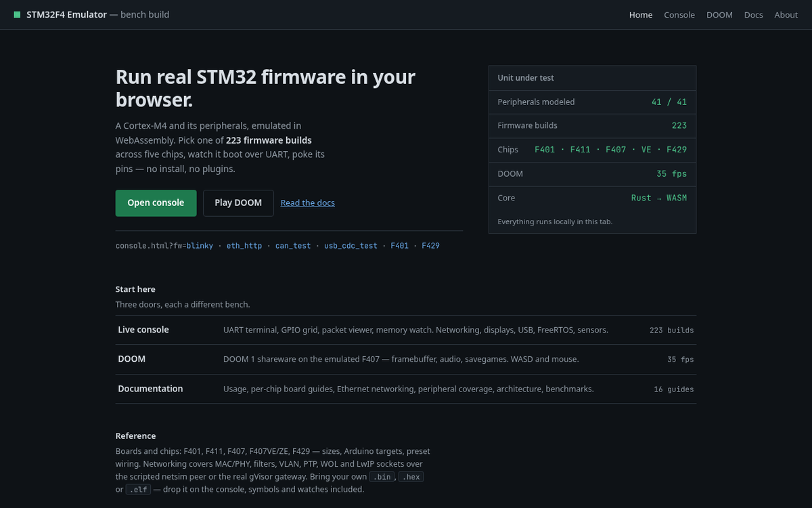Click the green square logo icon
Viewport: 812px width, 508px height.
click(18, 14)
